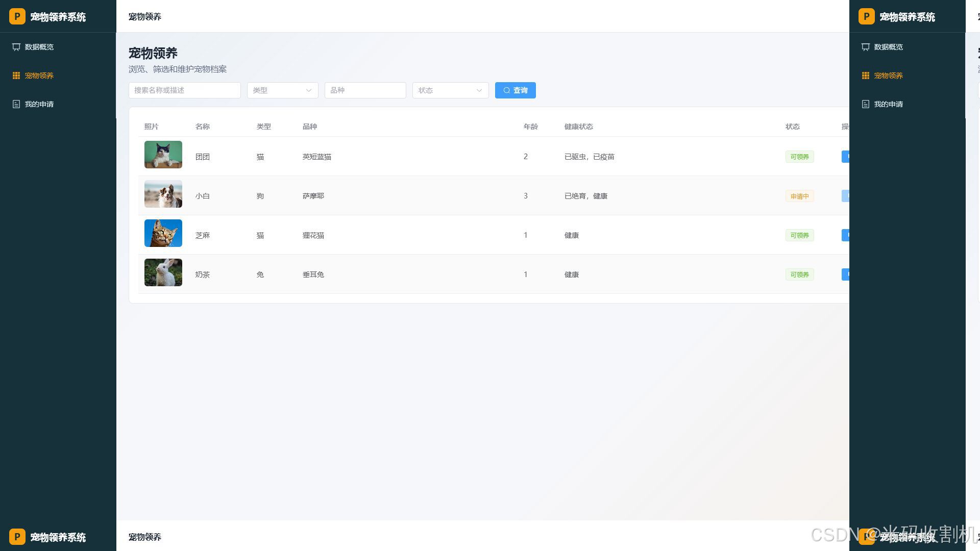Click the 健康状态 column header
The height and width of the screenshot is (551, 980).
tap(579, 127)
